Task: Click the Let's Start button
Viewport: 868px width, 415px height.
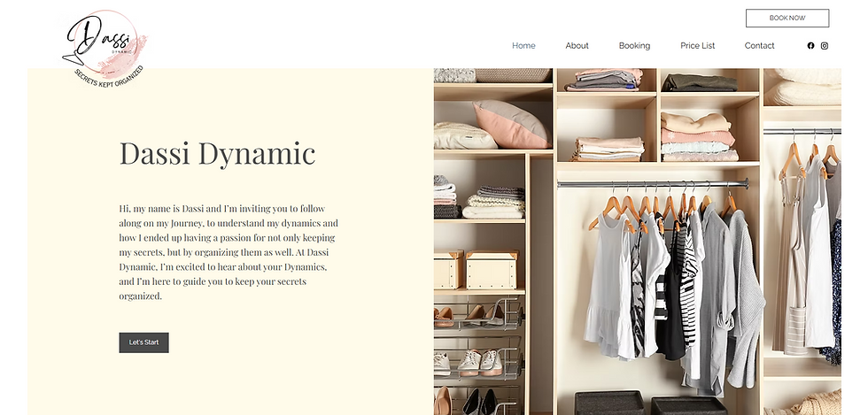Action: 143,342
